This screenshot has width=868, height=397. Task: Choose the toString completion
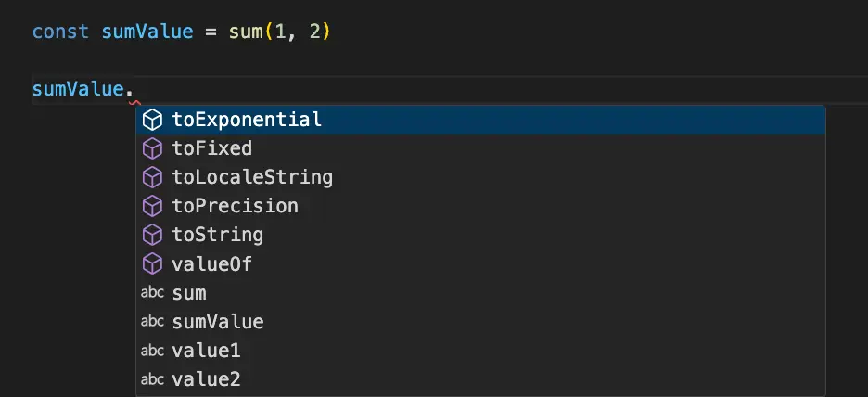click(x=217, y=235)
